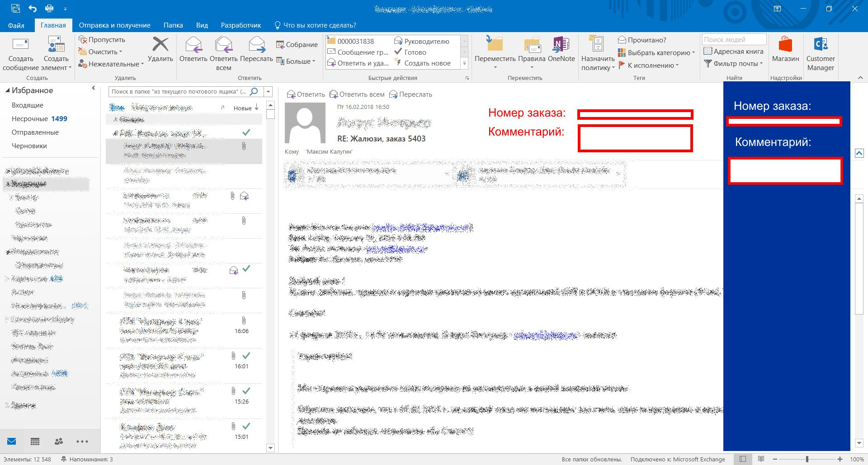Image resolution: width=868 pixels, height=465 pixels.
Task: Switch to People view
Action: (x=58, y=442)
